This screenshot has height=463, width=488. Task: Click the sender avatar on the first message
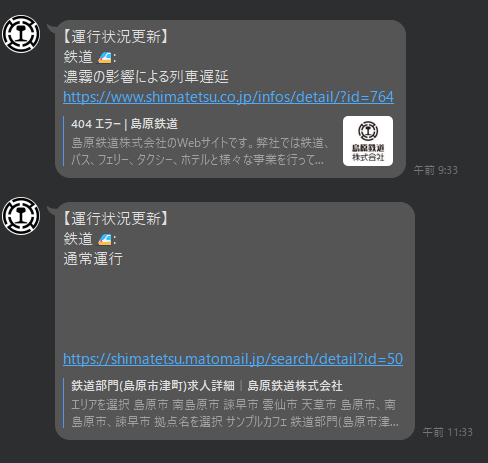(x=21, y=34)
